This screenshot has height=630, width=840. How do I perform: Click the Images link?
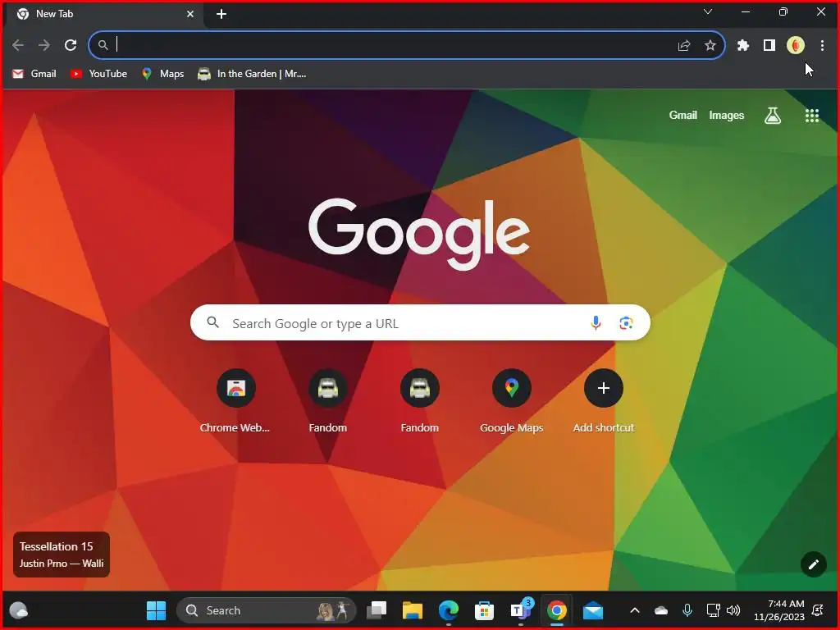pos(727,115)
